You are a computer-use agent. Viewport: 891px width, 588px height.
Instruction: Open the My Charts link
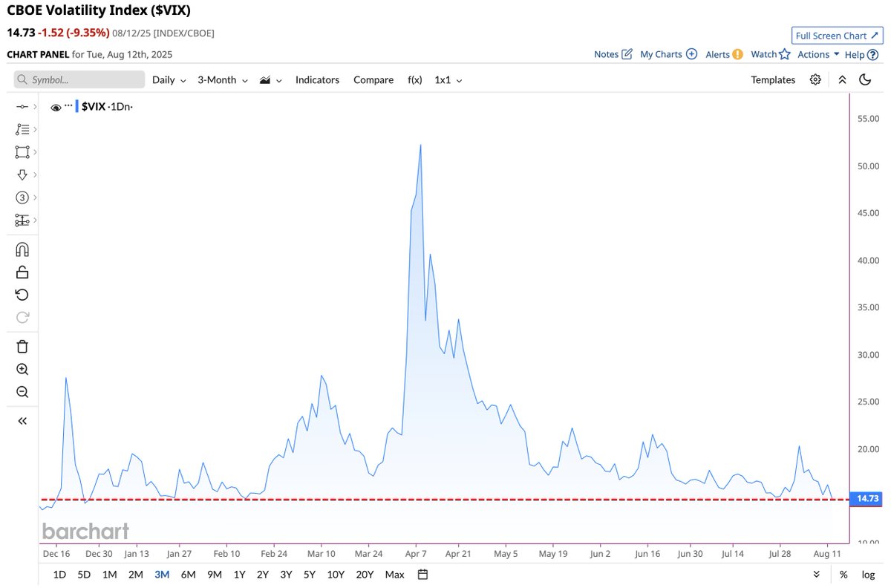(661, 53)
